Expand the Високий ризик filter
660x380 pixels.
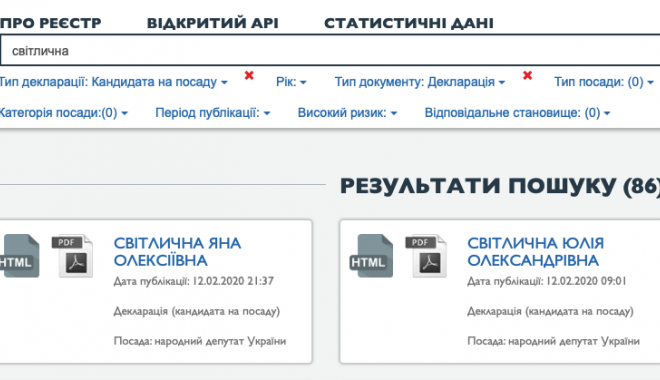point(347,113)
